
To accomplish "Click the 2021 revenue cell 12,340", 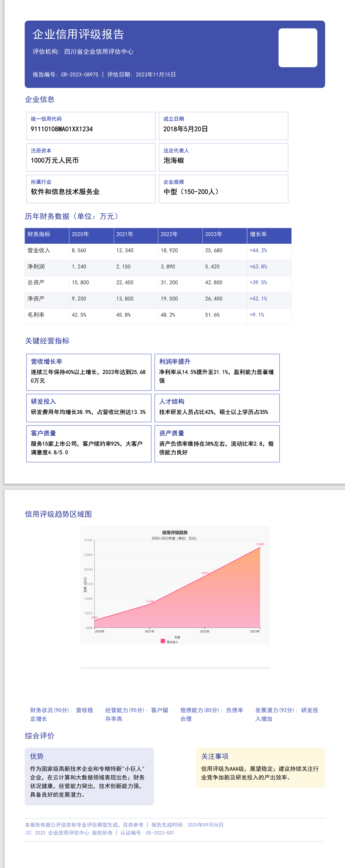I will [x=125, y=251].
